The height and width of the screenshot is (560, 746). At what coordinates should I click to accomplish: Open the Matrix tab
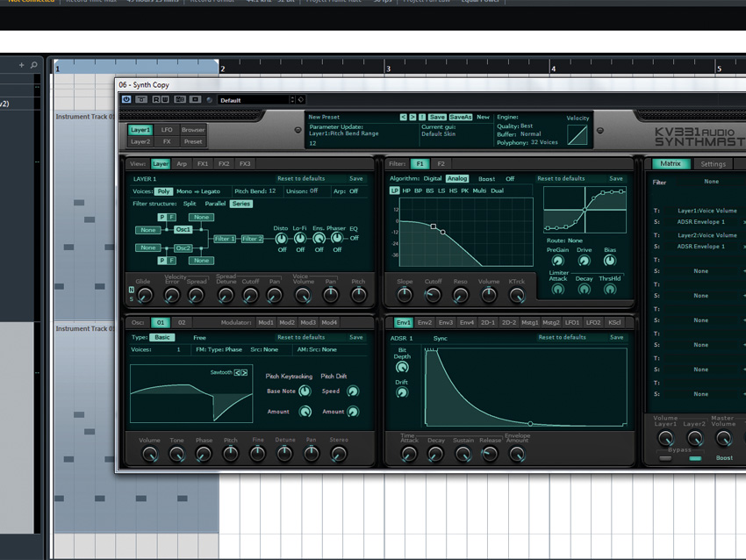coord(671,163)
